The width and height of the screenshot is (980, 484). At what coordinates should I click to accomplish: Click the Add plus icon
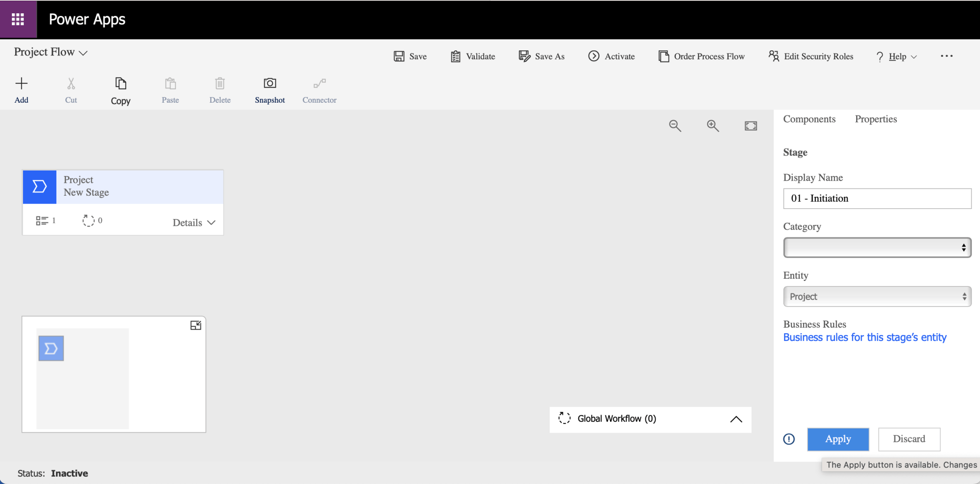(22, 83)
